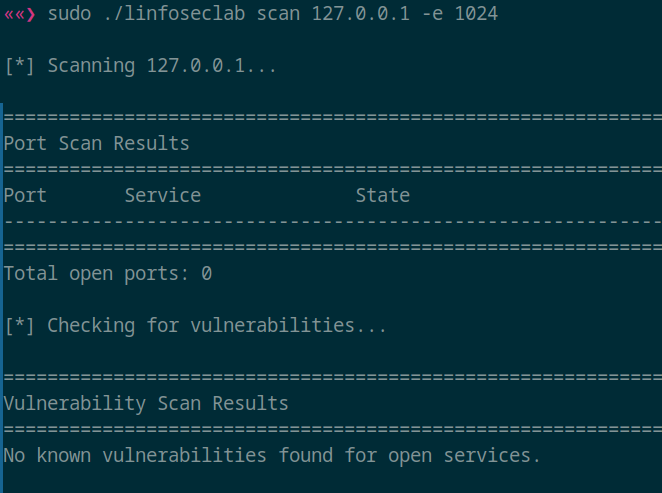This screenshot has height=493, width=662.
Task: Click the "Total open ports: 0" line
Action: [x=107, y=273]
